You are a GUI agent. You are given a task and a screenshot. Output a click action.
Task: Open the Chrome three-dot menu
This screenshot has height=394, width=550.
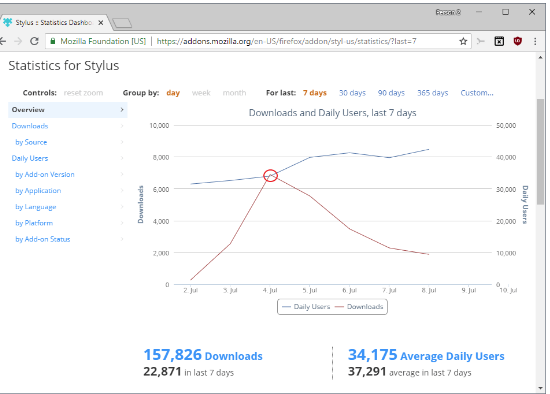coord(535,41)
